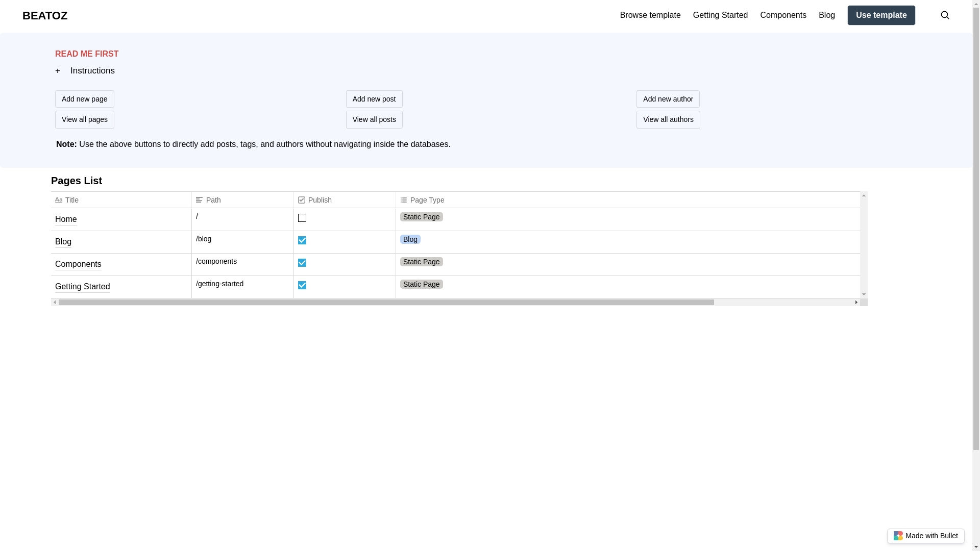This screenshot has width=980, height=551.
Task: Open Getting Started nav item
Action: pyautogui.click(x=720, y=15)
